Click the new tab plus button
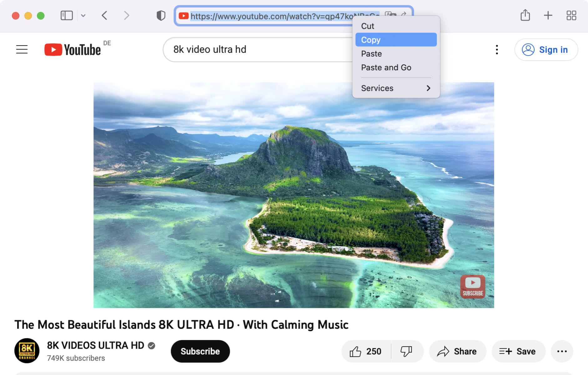This screenshot has height=375, width=588. pyautogui.click(x=548, y=15)
